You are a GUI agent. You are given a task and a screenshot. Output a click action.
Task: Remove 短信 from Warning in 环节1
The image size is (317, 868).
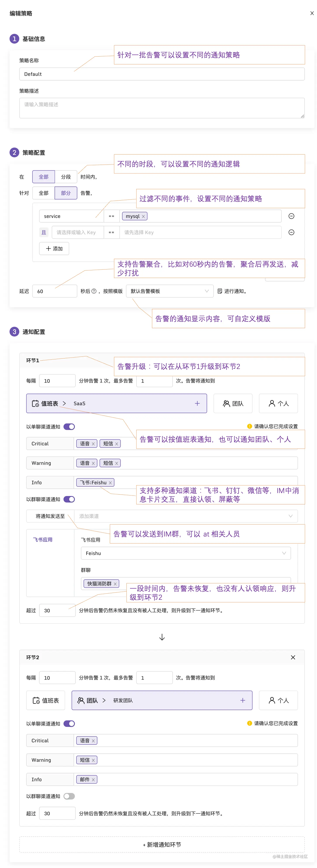click(117, 463)
